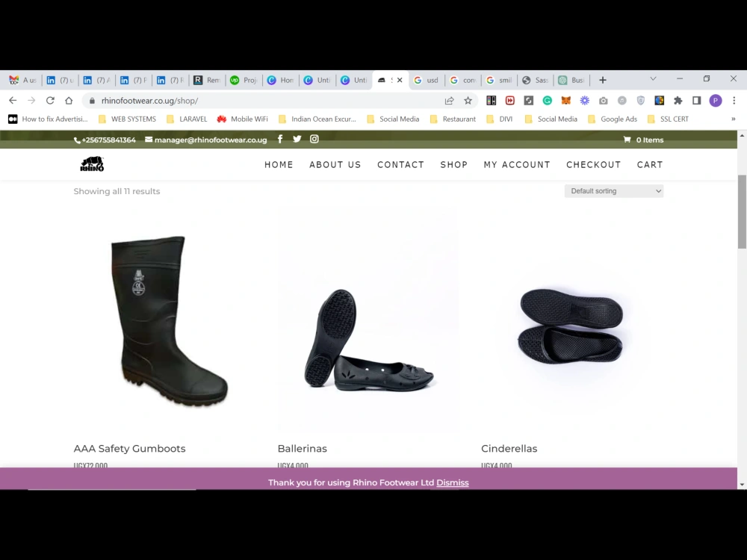Viewport: 747px width, 560px height.
Task: Share this page from the address bar
Action: coord(449,101)
